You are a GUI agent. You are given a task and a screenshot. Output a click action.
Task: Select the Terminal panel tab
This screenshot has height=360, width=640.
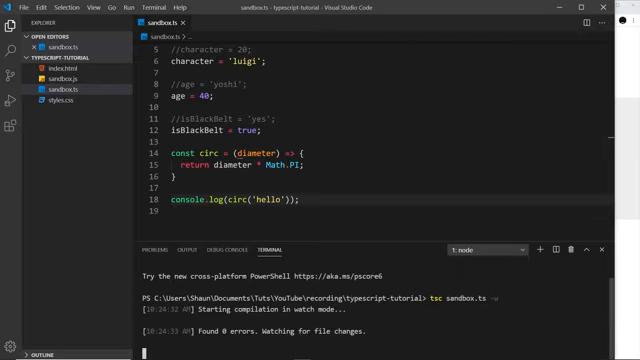pyautogui.click(x=269, y=250)
